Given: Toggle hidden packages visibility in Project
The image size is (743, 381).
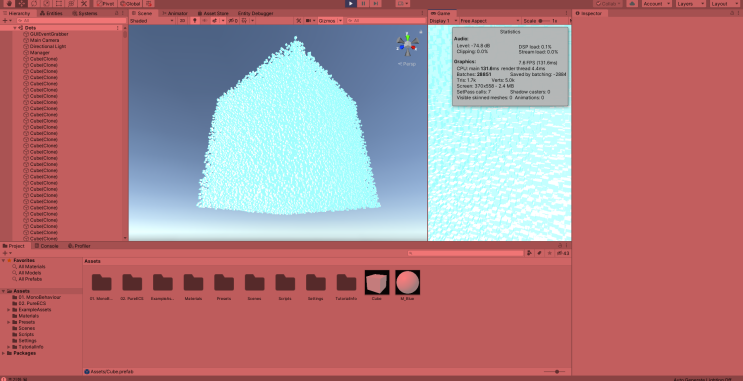Looking at the screenshot, I should tap(563, 253).
